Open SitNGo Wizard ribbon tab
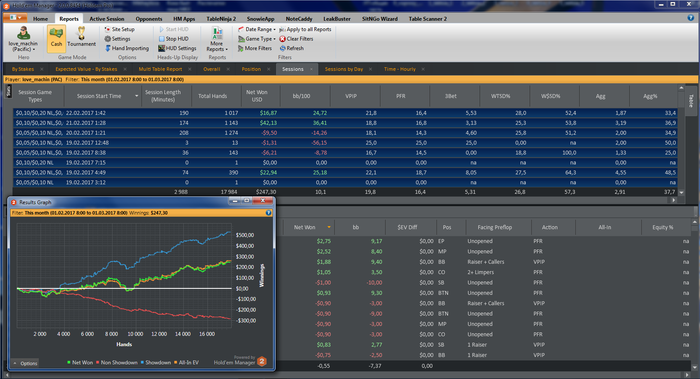The image size is (700, 379). coord(380,19)
